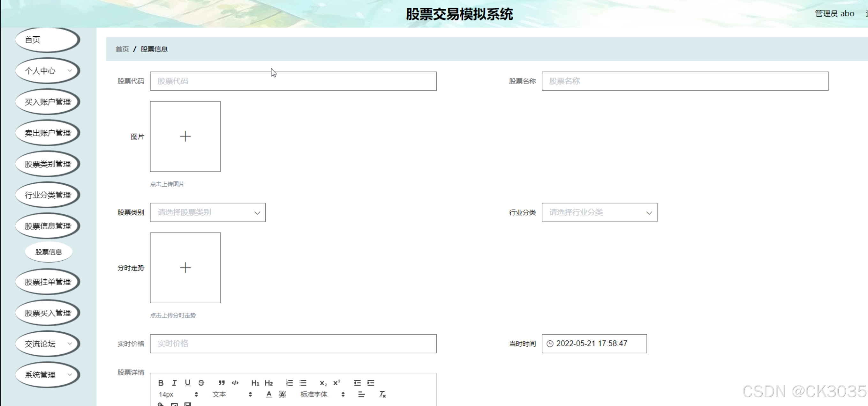Open 股票类别管理 in the sidebar
This screenshot has height=406, width=868.
48,164
